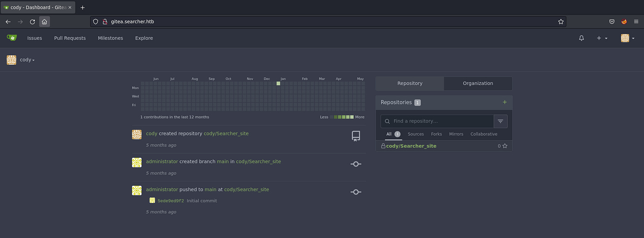The image size is (644, 238).
Task: Click the commit icon on pushed entry
Action: click(x=356, y=192)
